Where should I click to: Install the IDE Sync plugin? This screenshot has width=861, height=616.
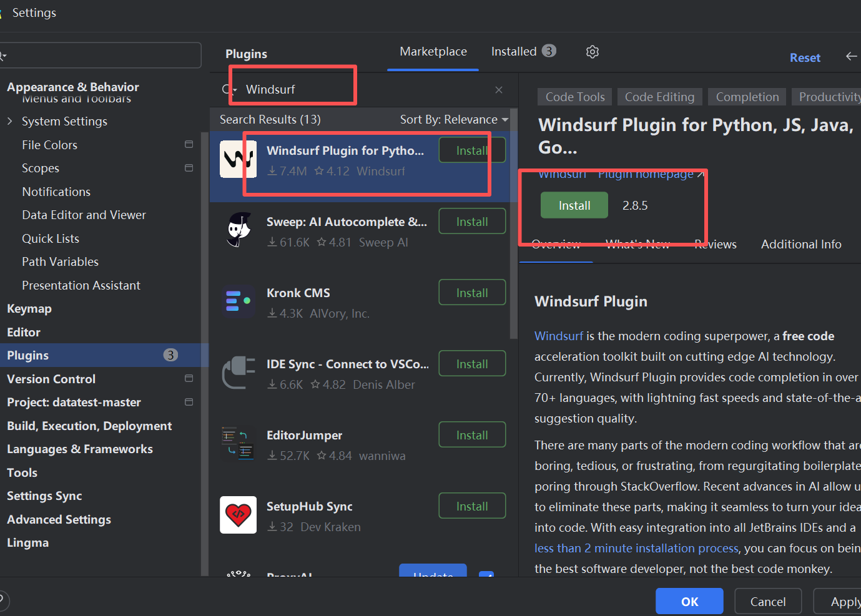pos(472,364)
